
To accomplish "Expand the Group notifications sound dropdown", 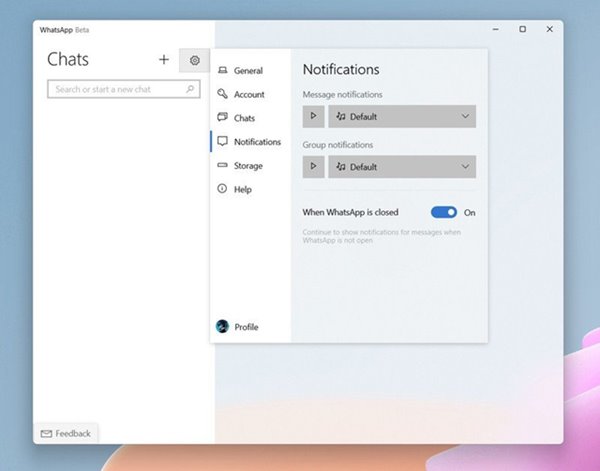I will click(x=402, y=167).
